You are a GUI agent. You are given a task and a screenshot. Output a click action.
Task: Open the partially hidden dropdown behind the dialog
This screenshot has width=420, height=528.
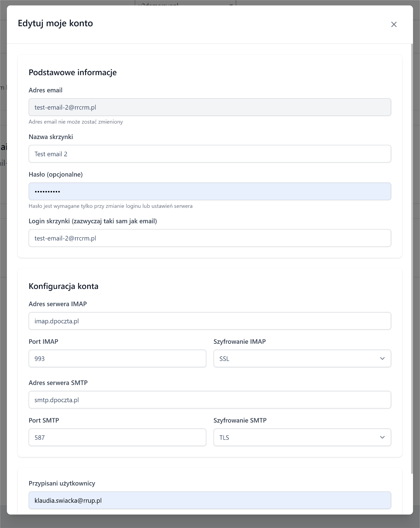click(x=185, y=3)
